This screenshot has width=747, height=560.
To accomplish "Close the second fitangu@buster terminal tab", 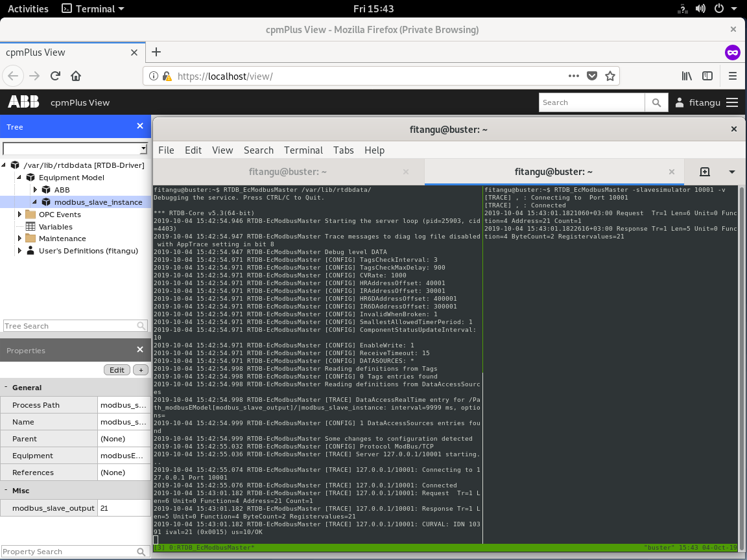I will point(671,172).
